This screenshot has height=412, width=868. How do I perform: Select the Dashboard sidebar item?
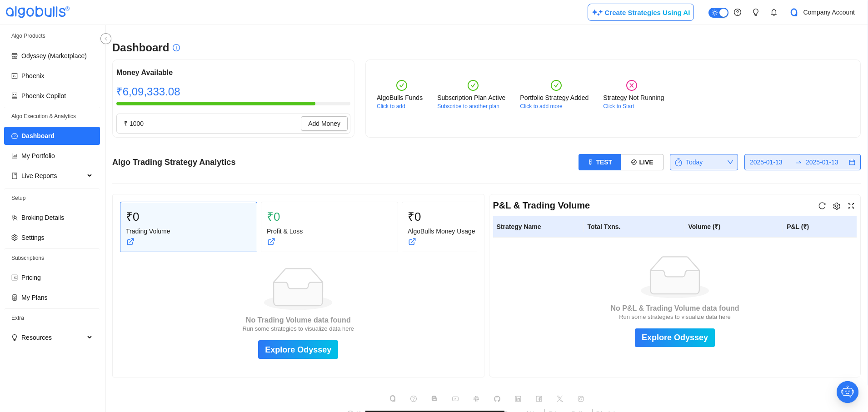(x=52, y=136)
